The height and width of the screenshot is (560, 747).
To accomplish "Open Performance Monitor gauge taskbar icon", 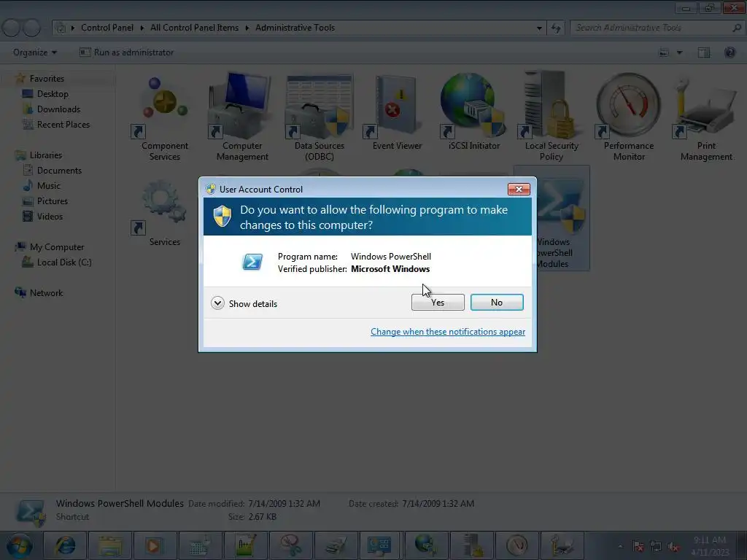I will [x=517, y=545].
